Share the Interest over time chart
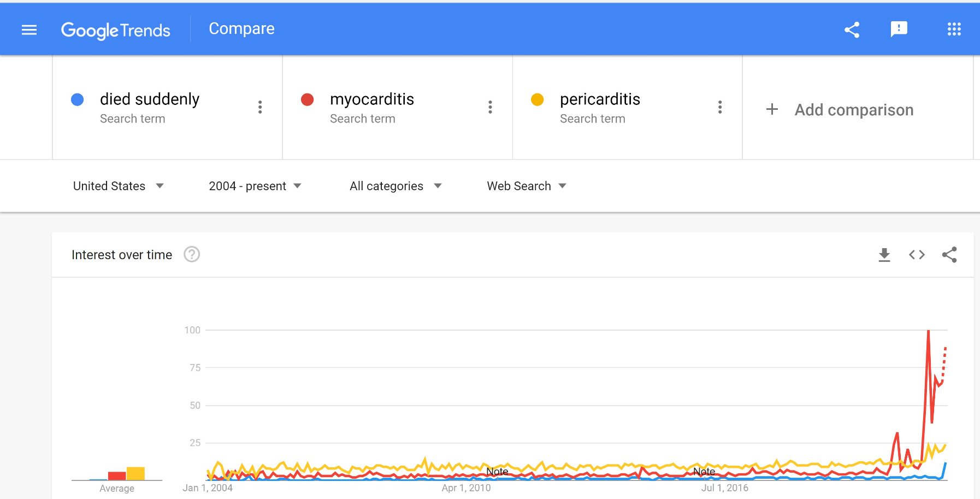Screen dimensions: 980x499 point(949,255)
